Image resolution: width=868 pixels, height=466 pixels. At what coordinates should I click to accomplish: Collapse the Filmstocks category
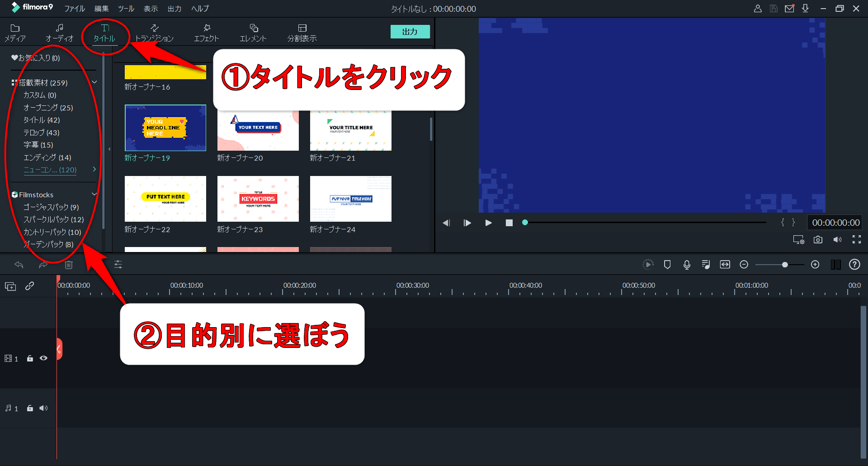(x=94, y=195)
